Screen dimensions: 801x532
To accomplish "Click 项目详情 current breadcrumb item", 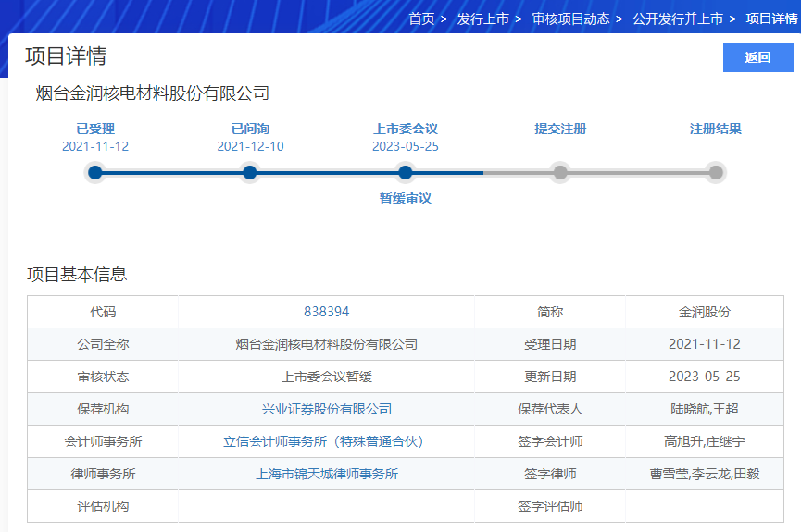I will coord(771,19).
